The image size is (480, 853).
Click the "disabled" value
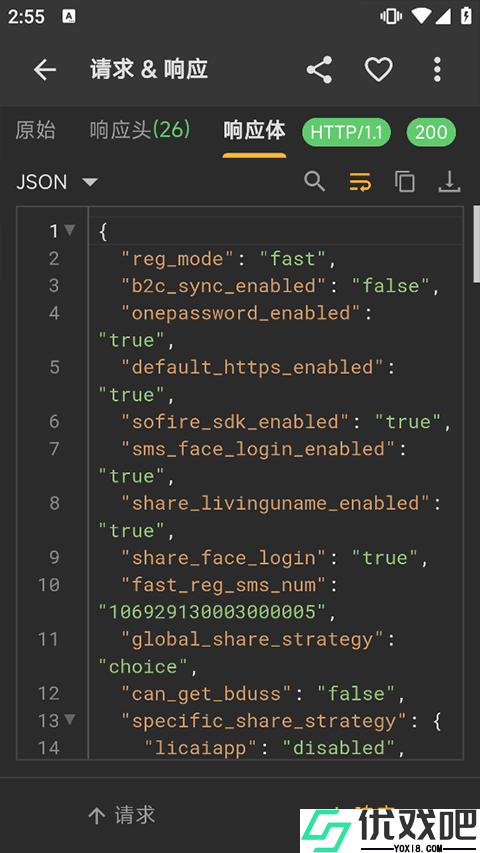[339, 749]
